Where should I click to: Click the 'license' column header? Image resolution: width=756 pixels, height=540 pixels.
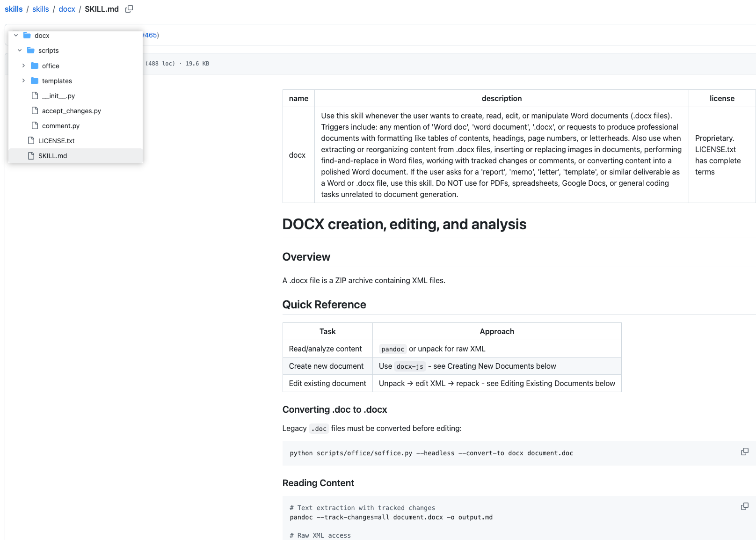coord(722,98)
